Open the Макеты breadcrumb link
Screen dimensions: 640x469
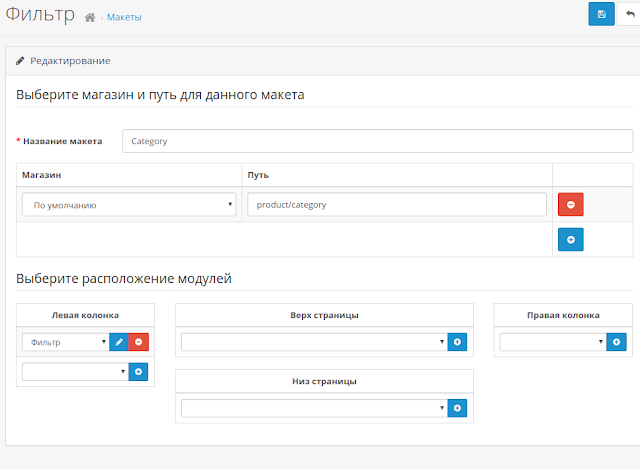pos(124,17)
